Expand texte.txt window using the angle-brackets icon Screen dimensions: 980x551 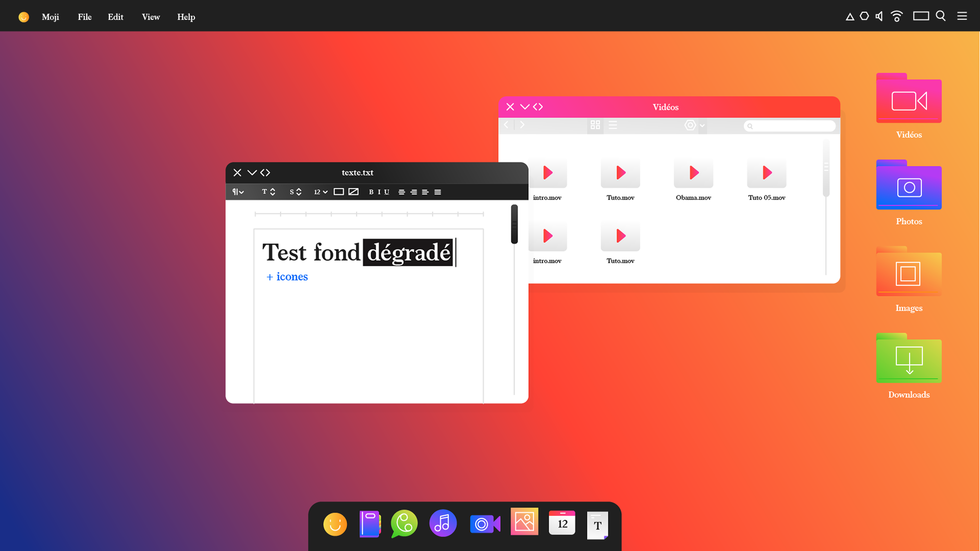pos(265,173)
